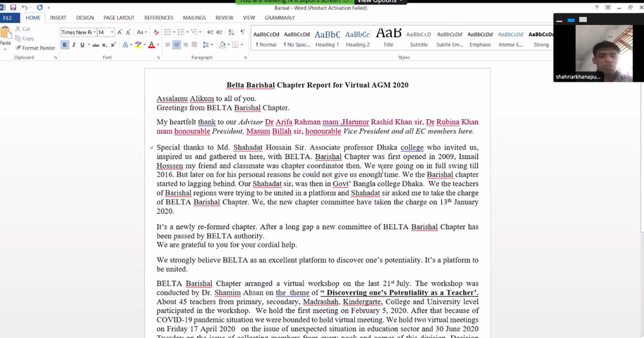Switch to the PAGE LAYOUT tab
This screenshot has width=644, height=338.
(118, 17)
